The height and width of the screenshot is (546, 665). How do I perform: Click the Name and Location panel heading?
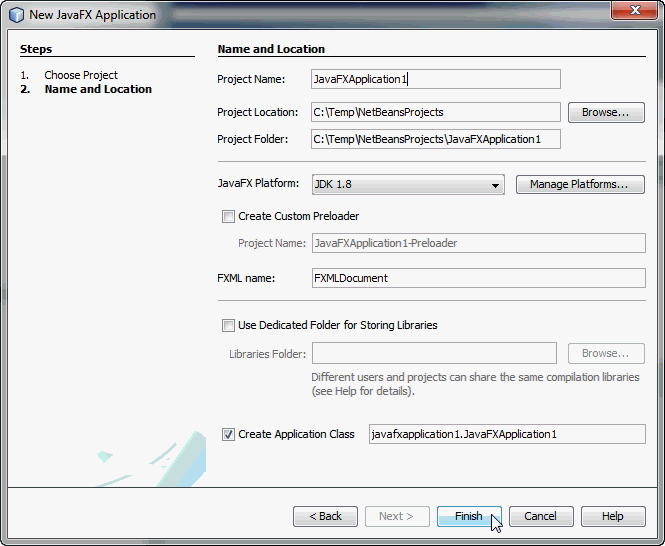pyautogui.click(x=271, y=49)
